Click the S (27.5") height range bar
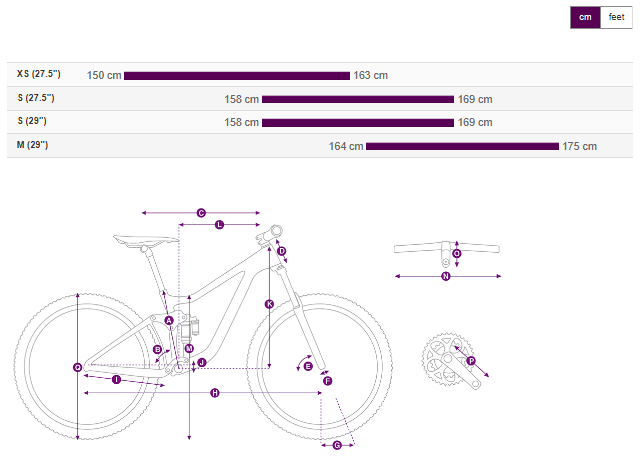The height and width of the screenshot is (458, 640). 357,99
